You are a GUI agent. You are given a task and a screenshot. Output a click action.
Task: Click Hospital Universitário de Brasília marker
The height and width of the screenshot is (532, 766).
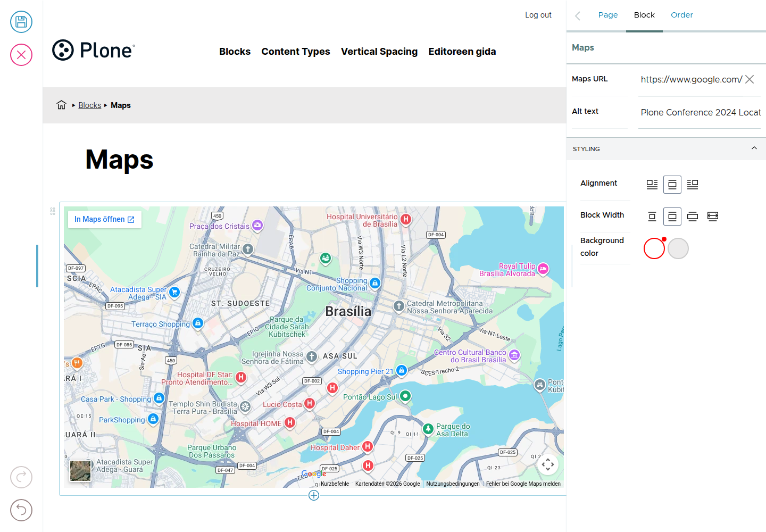[x=406, y=219]
